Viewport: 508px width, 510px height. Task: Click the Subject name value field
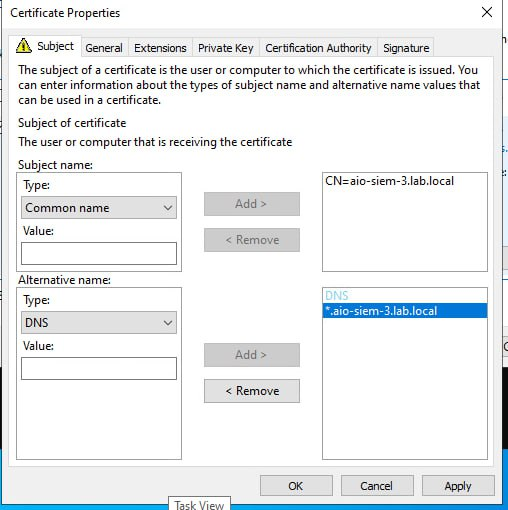pyautogui.click(x=99, y=254)
